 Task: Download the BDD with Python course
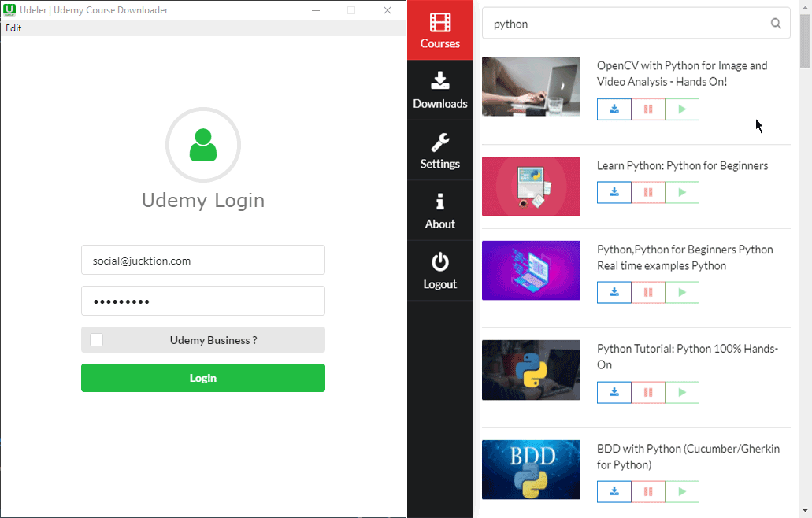click(x=614, y=491)
